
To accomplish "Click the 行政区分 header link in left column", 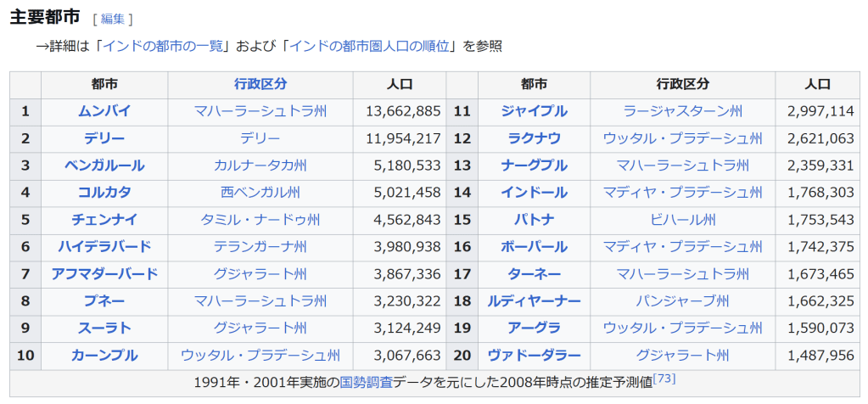I will tap(260, 84).
